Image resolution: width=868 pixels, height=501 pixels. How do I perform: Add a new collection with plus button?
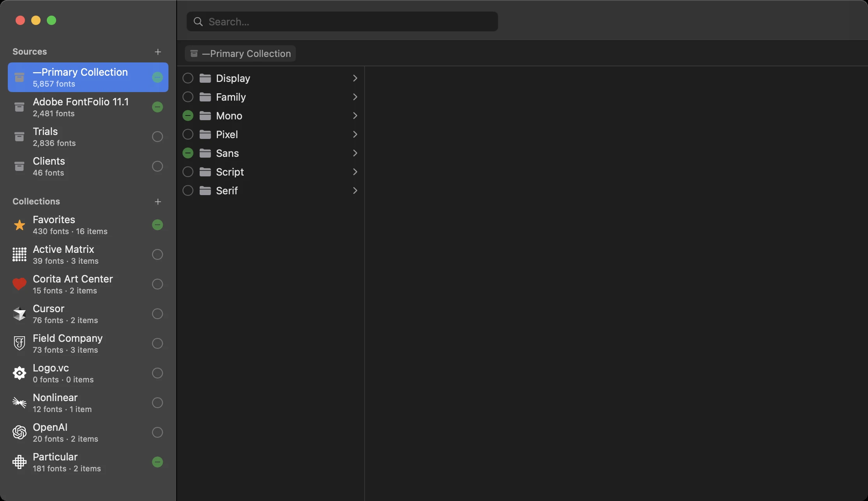158,202
